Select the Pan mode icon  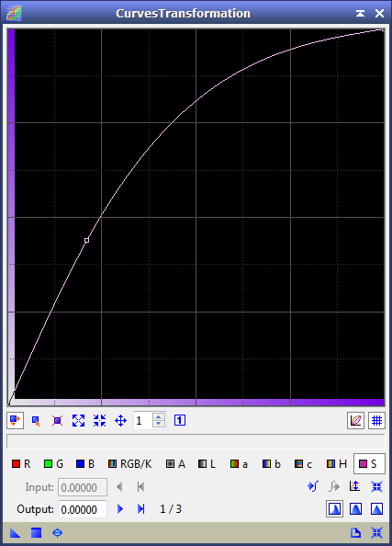(x=120, y=421)
